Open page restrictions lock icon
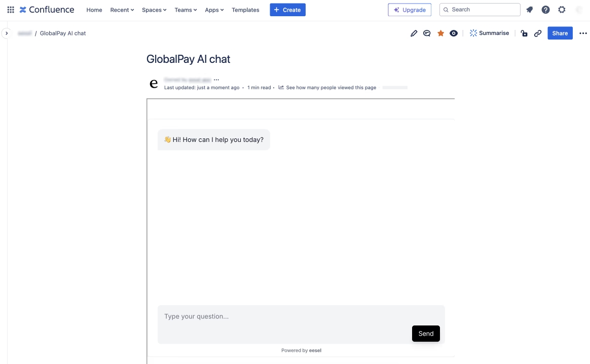Viewport: 590px width, 364px height. point(524,33)
